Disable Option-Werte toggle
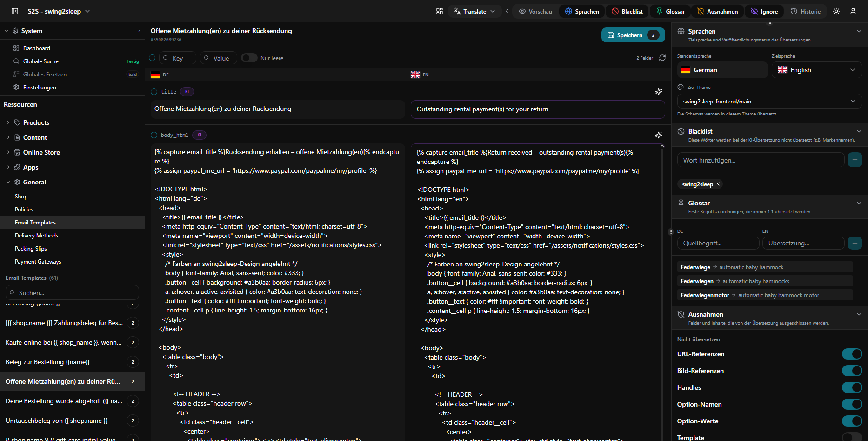Viewport: 868px width, 441px height. (852, 421)
